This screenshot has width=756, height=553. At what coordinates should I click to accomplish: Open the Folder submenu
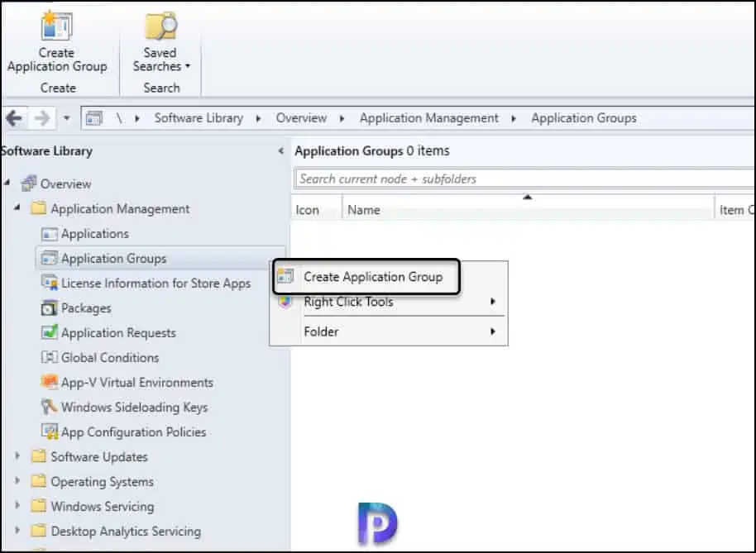[x=389, y=331]
